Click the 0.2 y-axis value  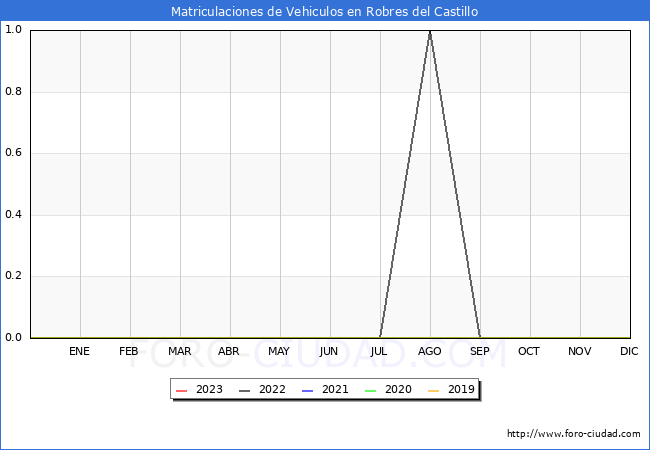[13, 276]
